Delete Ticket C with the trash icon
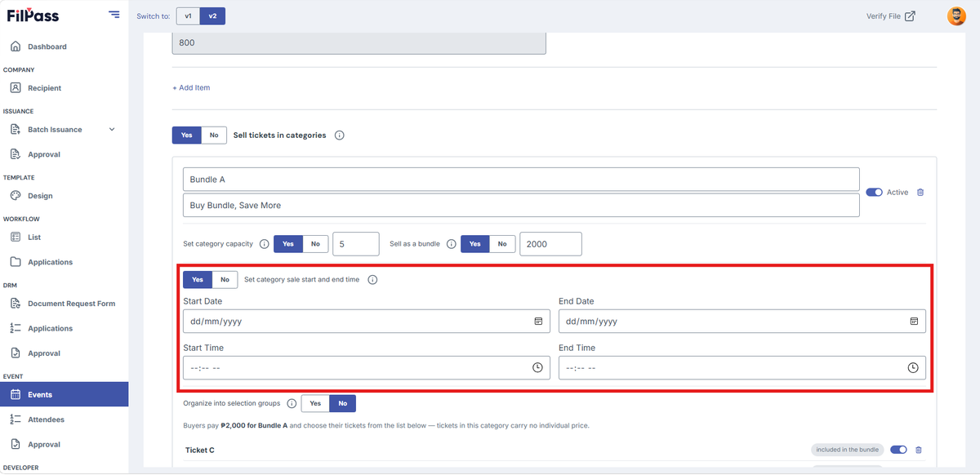Screen dimensions: 980x475 pyautogui.click(x=918, y=450)
